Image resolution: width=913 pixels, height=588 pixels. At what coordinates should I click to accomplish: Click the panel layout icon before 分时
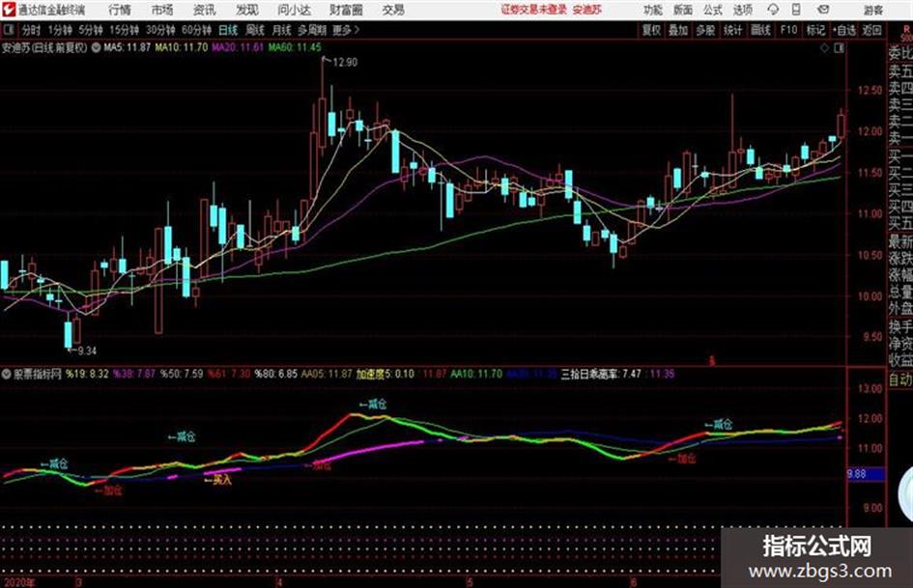(x=9, y=30)
